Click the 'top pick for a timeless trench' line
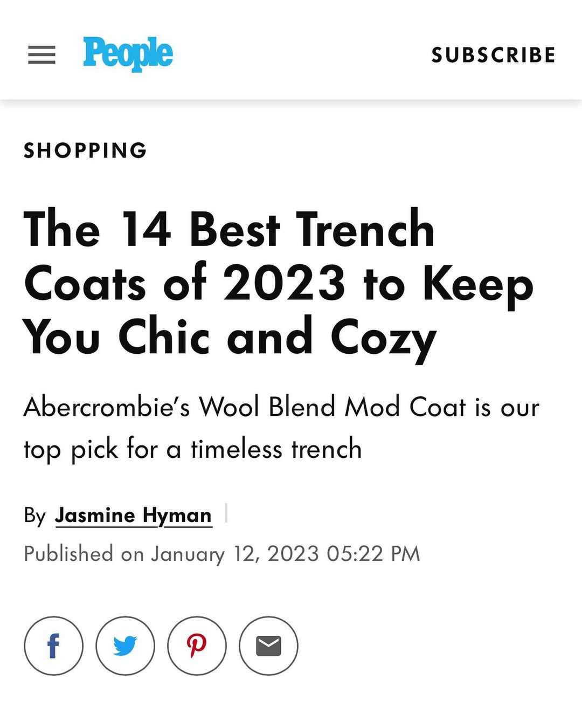Screen dimensions: 582x728 (x=192, y=449)
